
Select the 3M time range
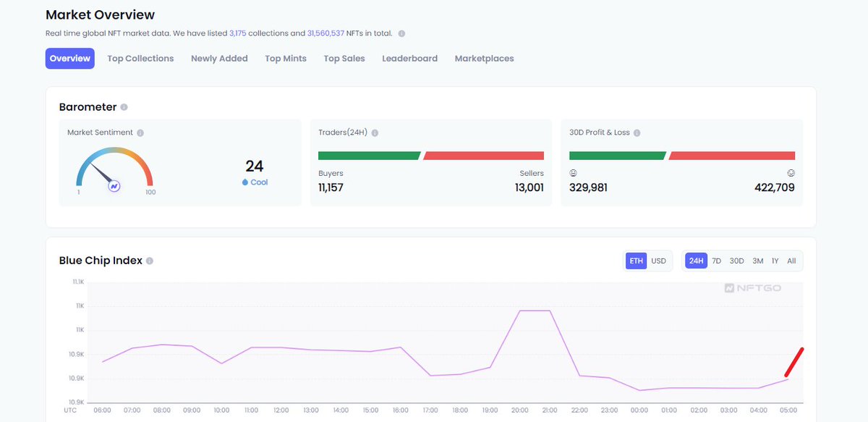[757, 261]
